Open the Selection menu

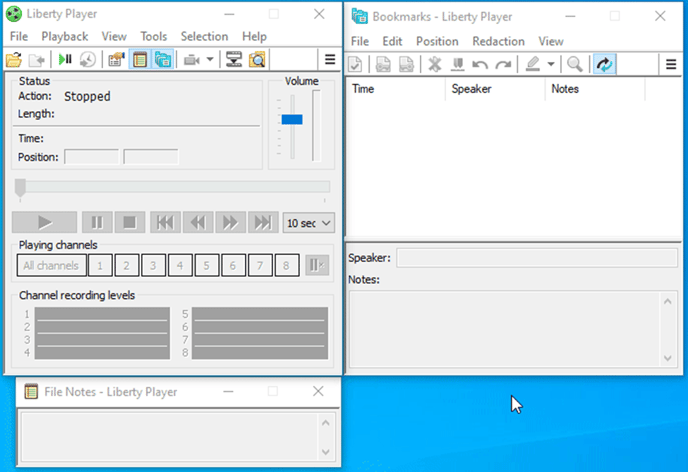pos(204,36)
